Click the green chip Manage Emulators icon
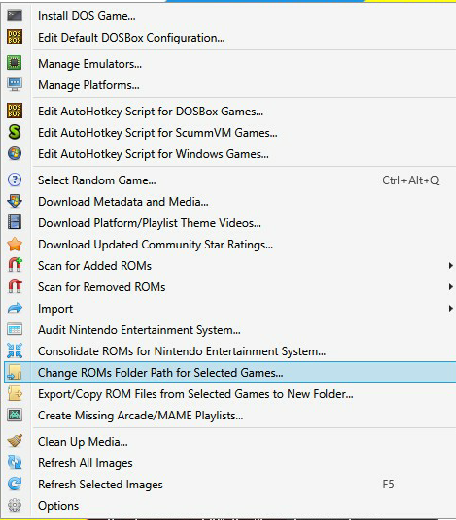 point(14,63)
